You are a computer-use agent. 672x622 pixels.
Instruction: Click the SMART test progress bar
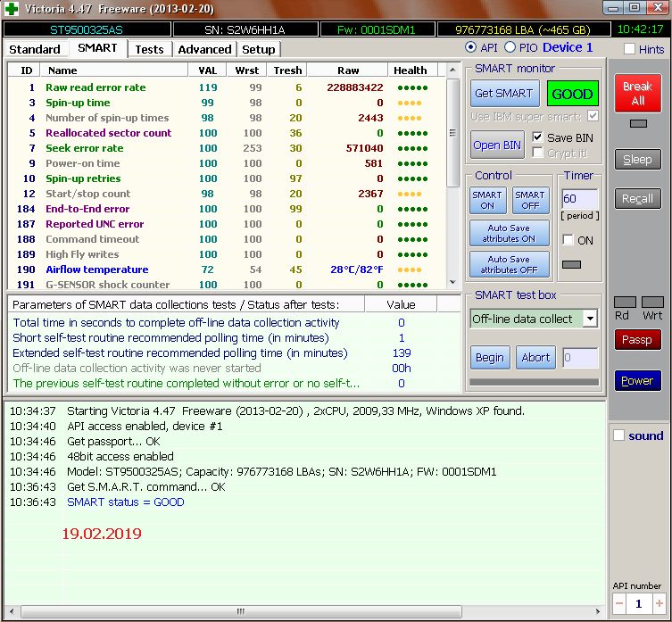[534, 382]
